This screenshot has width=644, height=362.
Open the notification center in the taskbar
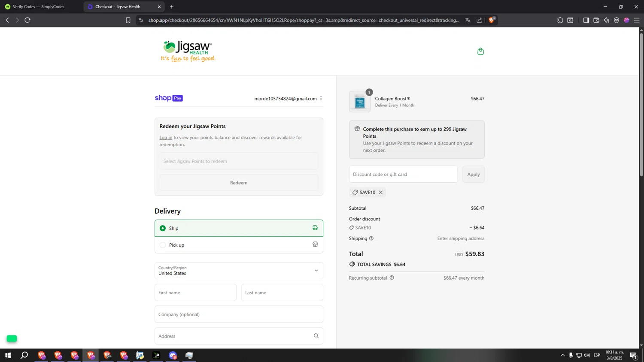point(634,355)
